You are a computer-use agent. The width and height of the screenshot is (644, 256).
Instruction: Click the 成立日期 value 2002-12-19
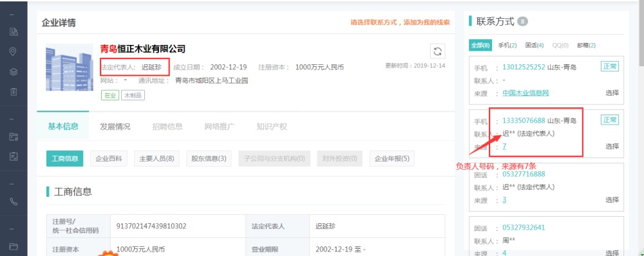[229, 68]
